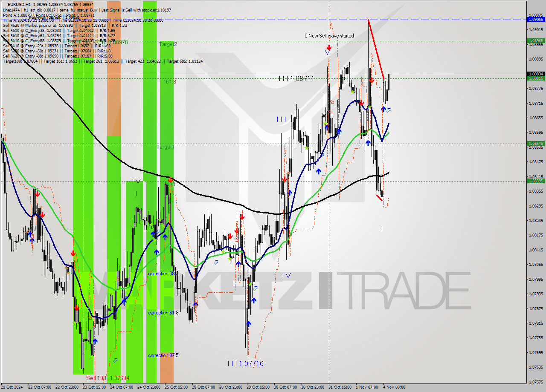Click the 1.08895 price axis value

click(x=536, y=59)
